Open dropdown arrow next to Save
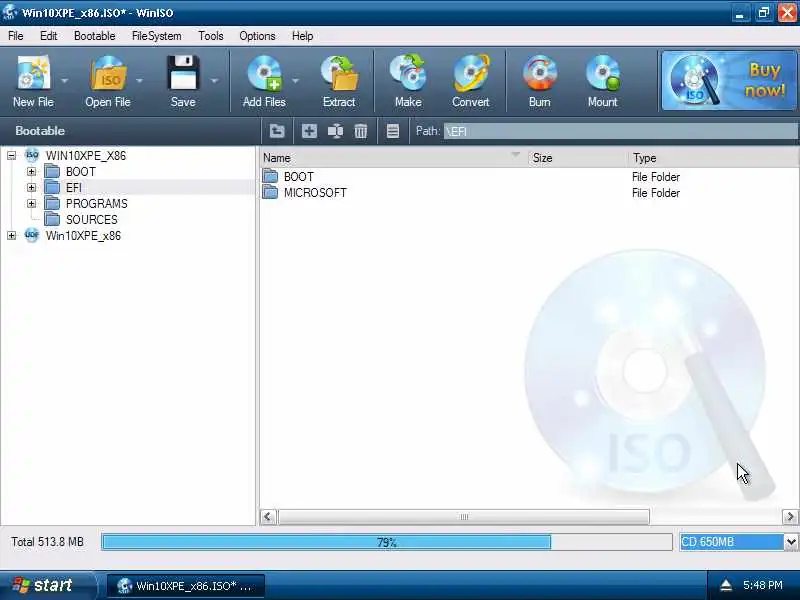Image resolution: width=800 pixels, height=600 pixels. (x=214, y=81)
